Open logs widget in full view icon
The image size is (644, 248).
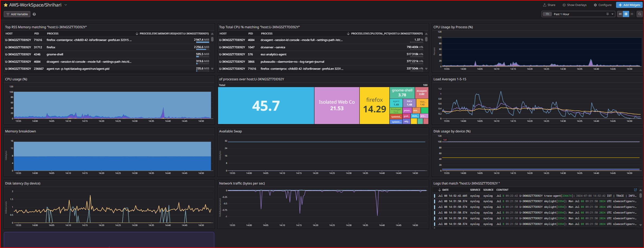(x=635, y=190)
